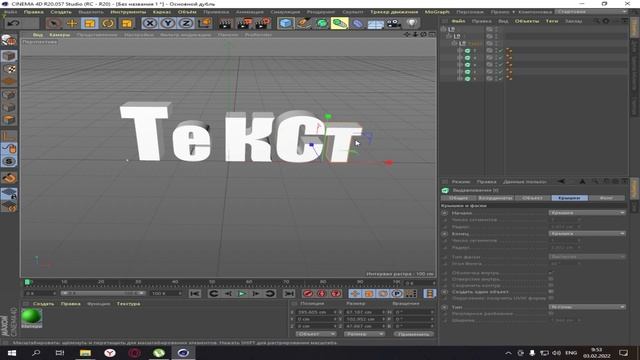Open the Тип dropdown in attributes

tap(587, 307)
